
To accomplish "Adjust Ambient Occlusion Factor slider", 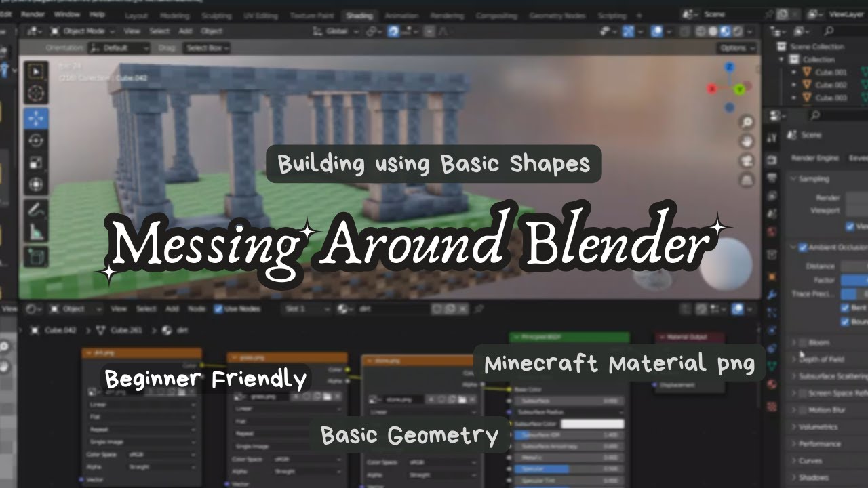I will pyautogui.click(x=854, y=280).
